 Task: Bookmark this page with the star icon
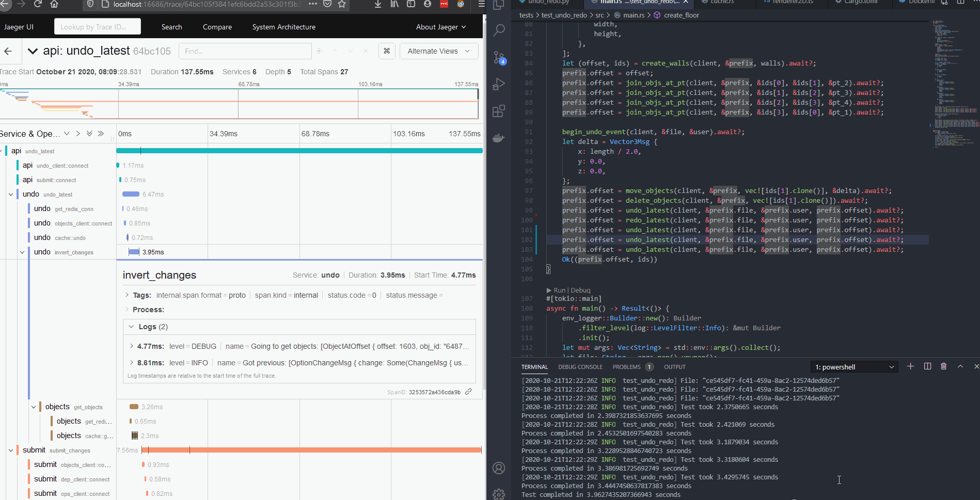click(341, 4)
